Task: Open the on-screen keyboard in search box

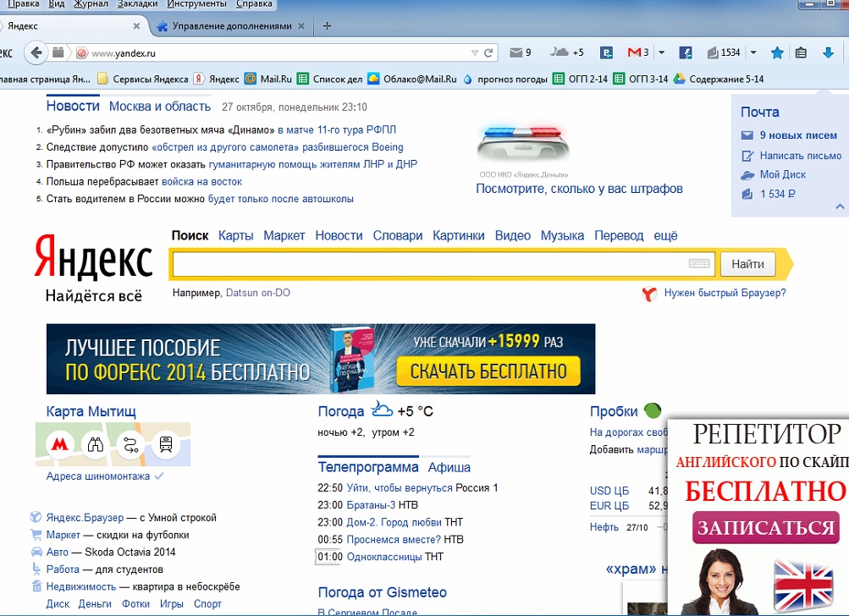Action: pyautogui.click(x=699, y=264)
